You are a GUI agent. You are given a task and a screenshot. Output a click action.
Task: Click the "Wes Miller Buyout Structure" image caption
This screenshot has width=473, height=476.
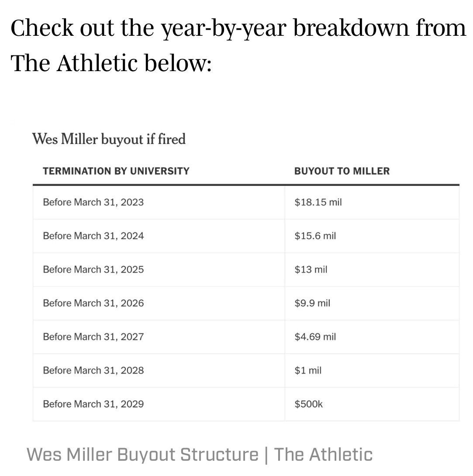pyautogui.click(x=142, y=454)
